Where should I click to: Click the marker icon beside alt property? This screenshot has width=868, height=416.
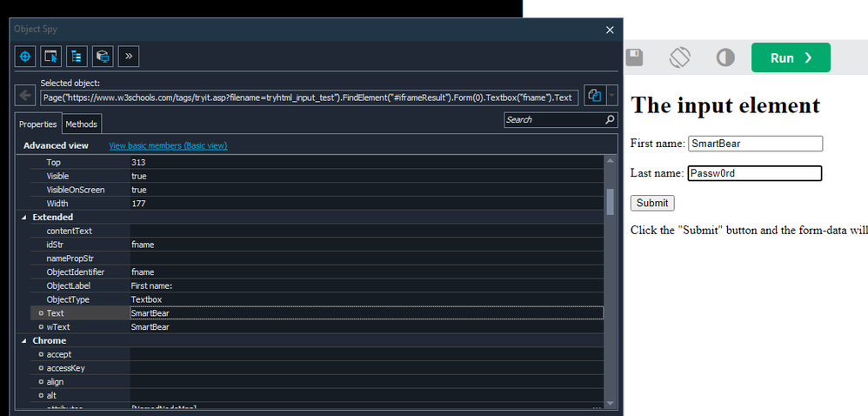click(41, 395)
